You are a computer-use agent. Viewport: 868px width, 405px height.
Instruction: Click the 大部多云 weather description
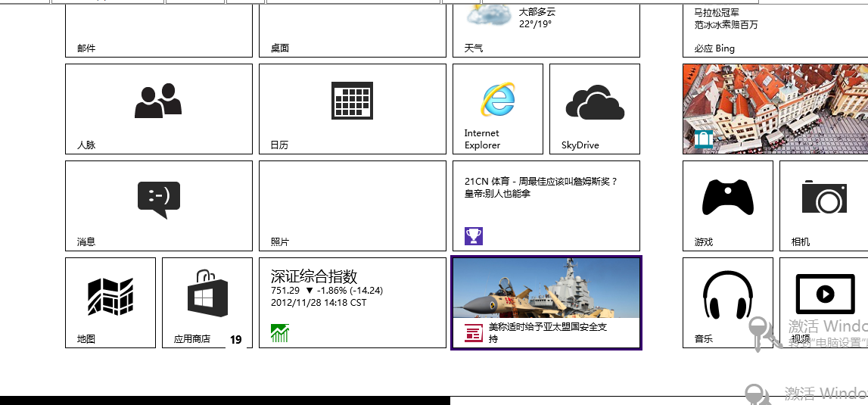coord(537,11)
